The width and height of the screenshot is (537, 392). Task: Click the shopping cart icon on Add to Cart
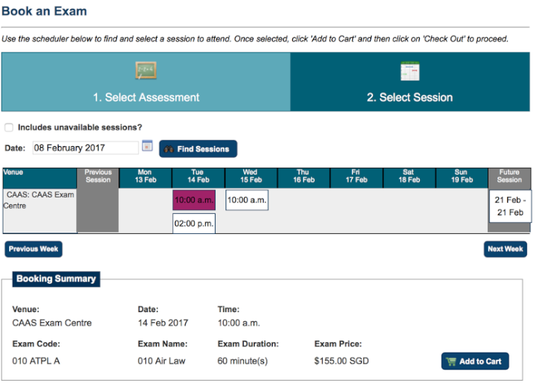tap(450, 361)
